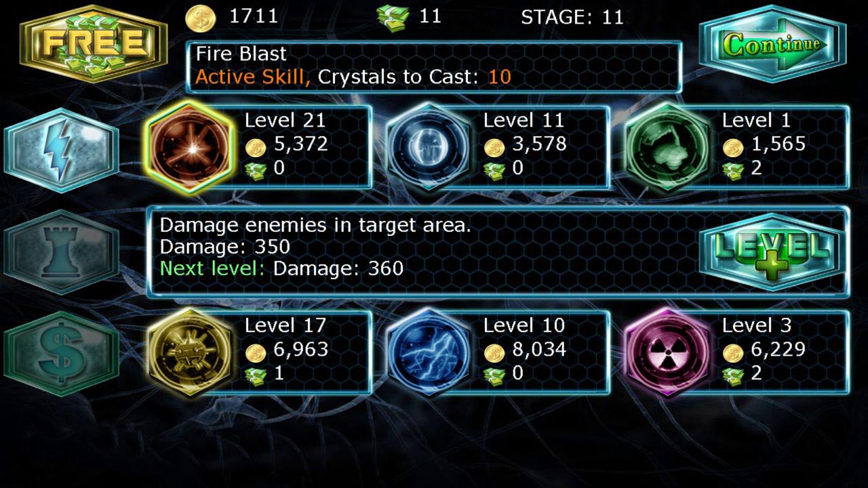868x488 pixels.
Task: Select the green poison skill at Level 1
Action: 667,146
